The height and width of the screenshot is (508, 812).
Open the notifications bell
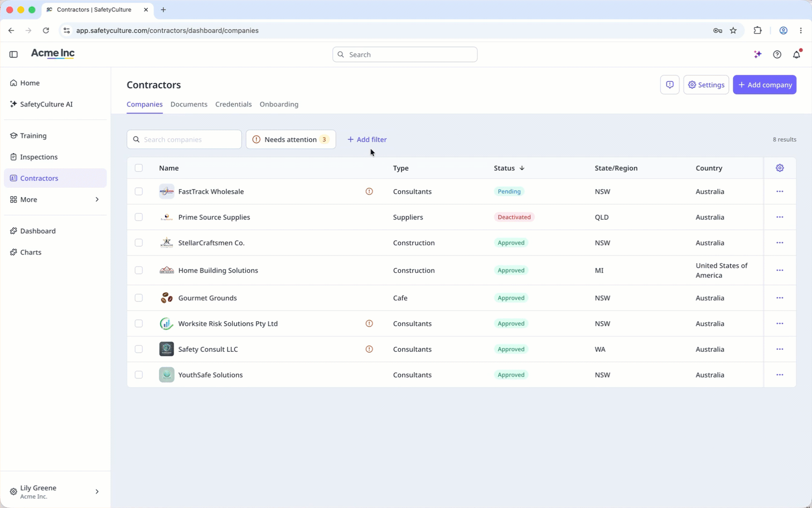[x=797, y=54]
